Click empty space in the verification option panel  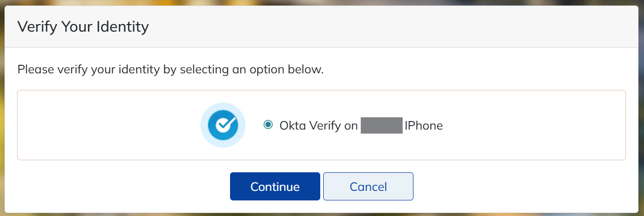click(x=526, y=126)
